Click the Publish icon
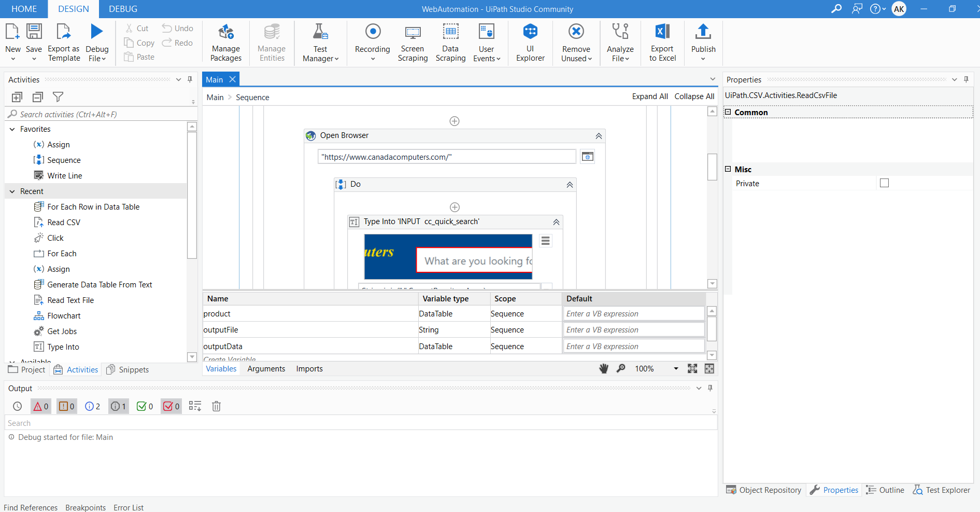The height and width of the screenshot is (512, 980). (703, 32)
